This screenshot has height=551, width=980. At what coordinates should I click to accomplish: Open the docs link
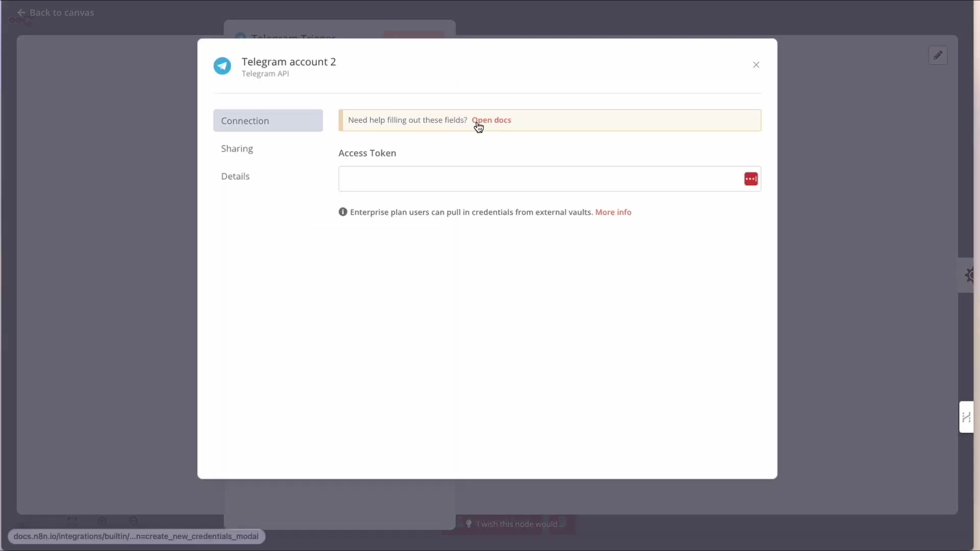point(492,120)
